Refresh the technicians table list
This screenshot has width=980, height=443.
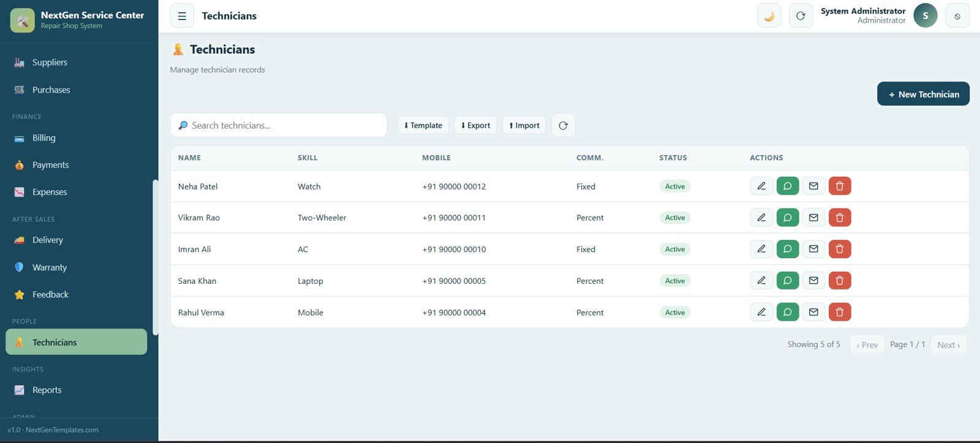pyautogui.click(x=563, y=125)
